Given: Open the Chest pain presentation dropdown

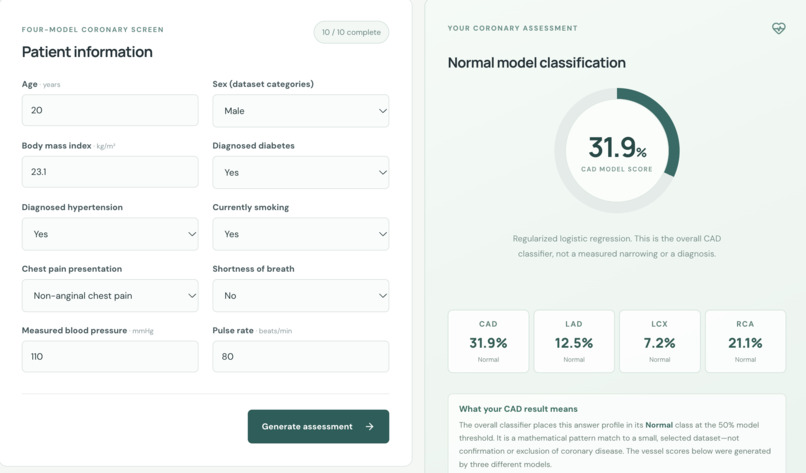Looking at the screenshot, I should [x=110, y=296].
